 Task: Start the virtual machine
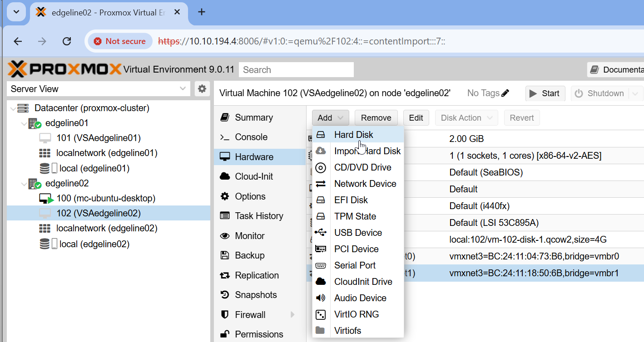coord(545,93)
